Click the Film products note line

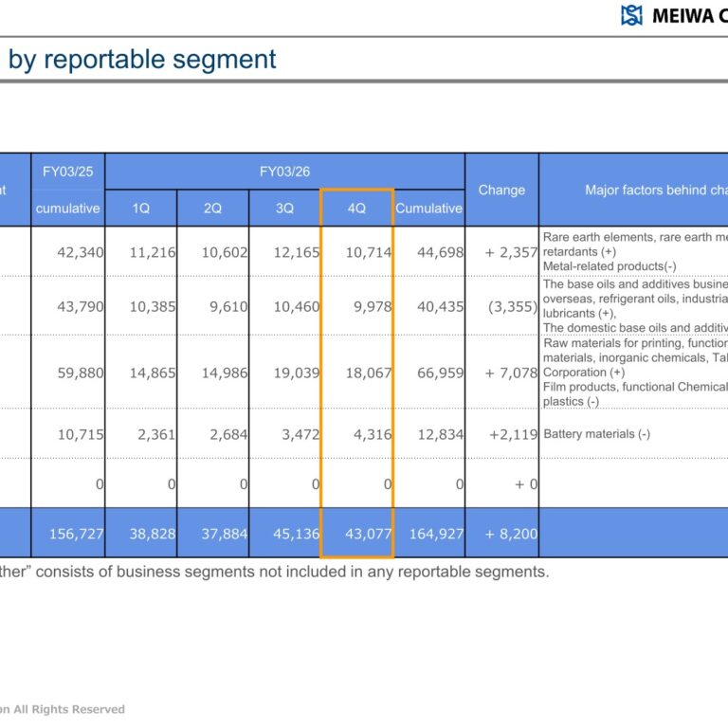[x=635, y=387]
